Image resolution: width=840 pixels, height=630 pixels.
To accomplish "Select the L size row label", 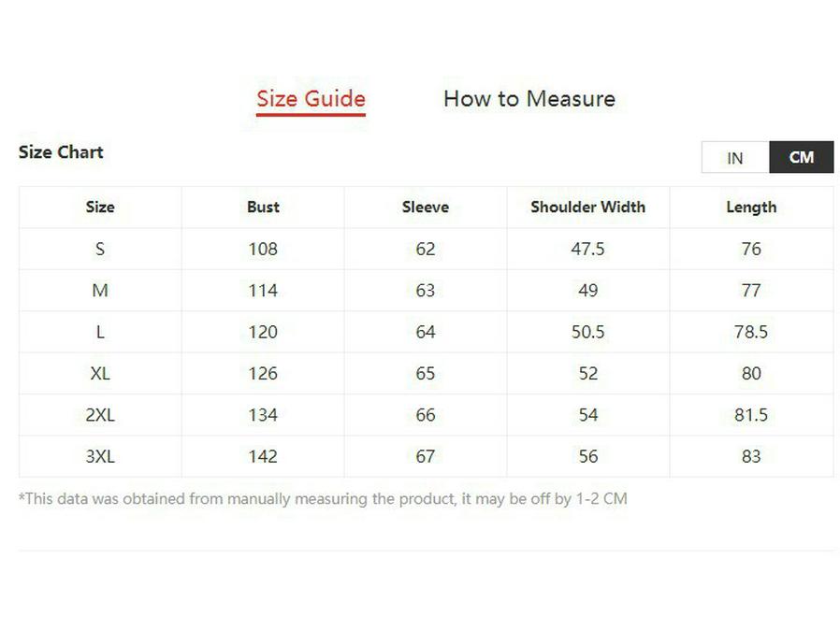I will click(x=100, y=332).
